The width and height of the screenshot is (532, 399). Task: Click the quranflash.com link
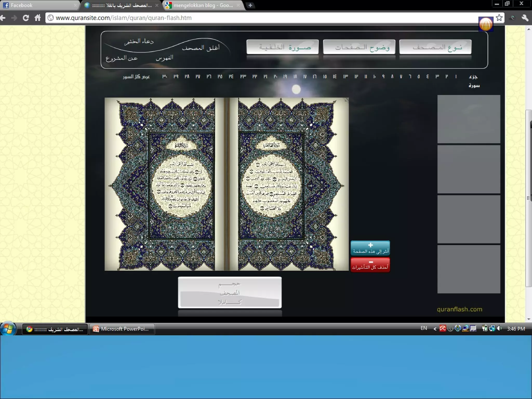[459, 309]
